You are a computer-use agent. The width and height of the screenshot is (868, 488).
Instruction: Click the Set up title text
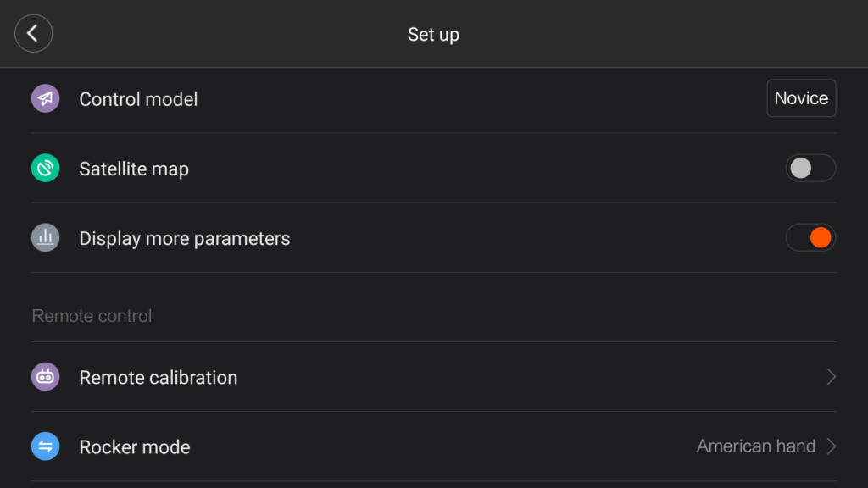(x=433, y=34)
